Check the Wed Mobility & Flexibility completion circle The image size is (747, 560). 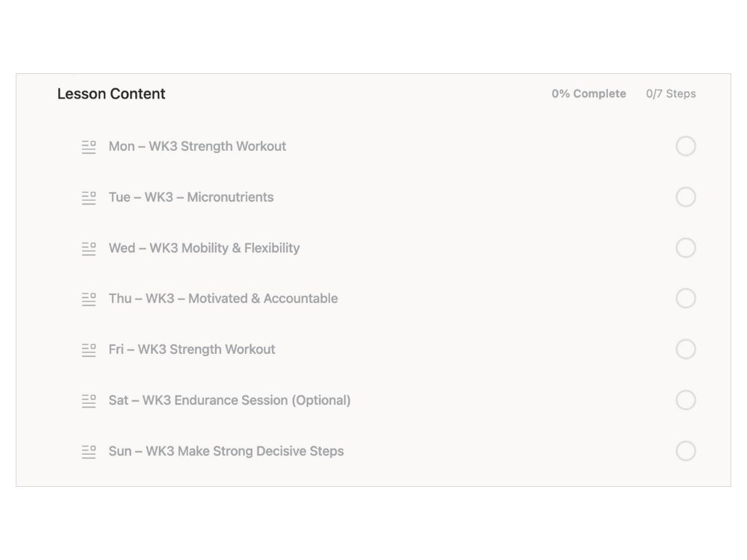[x=686, y=248]
